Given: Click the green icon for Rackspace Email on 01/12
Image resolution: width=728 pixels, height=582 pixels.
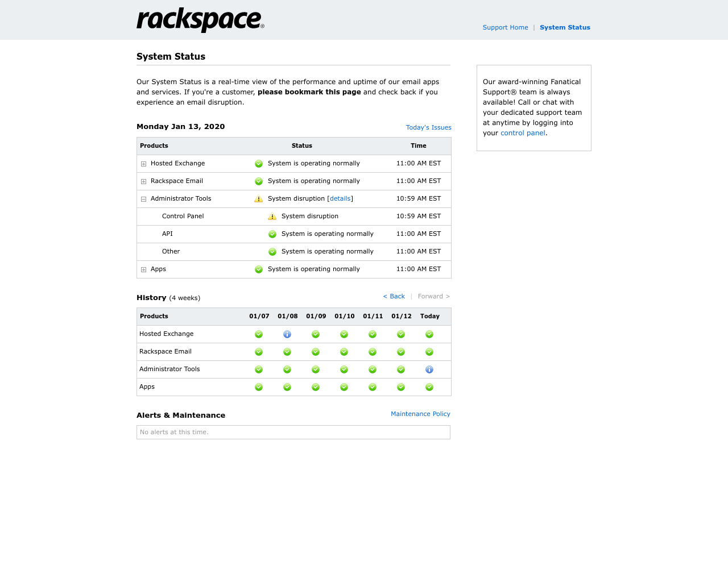Looking at the screenshot, I should pyautogui.click(x=401, y=351).
